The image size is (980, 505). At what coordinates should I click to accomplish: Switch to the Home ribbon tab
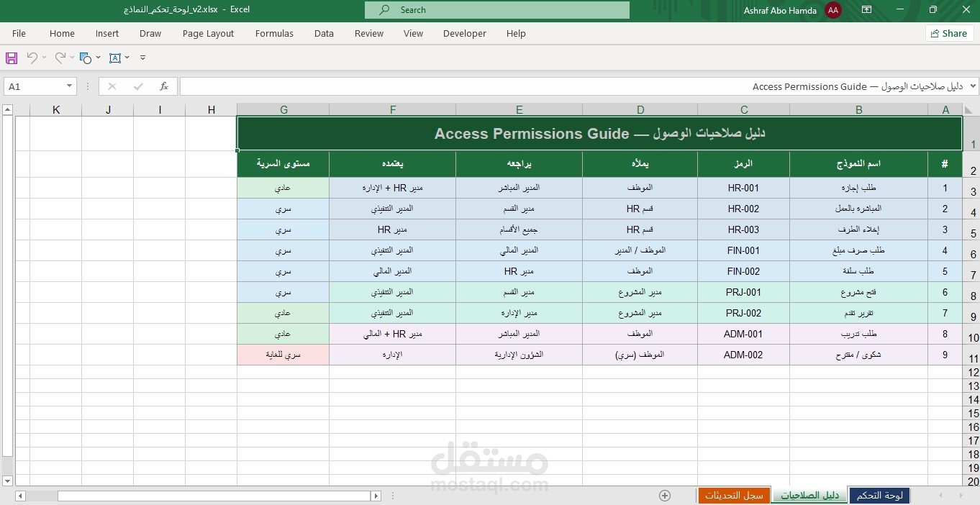[62, 33]
